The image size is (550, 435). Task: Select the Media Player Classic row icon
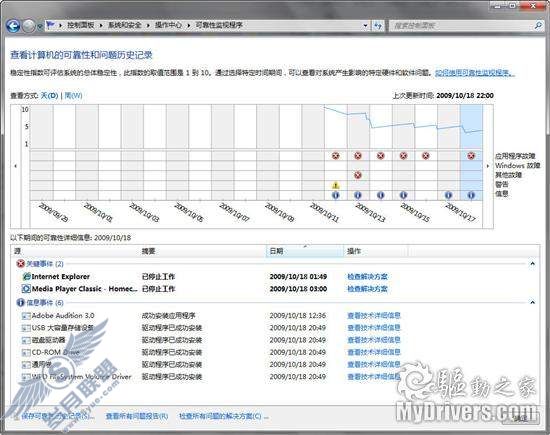(26, 289)
